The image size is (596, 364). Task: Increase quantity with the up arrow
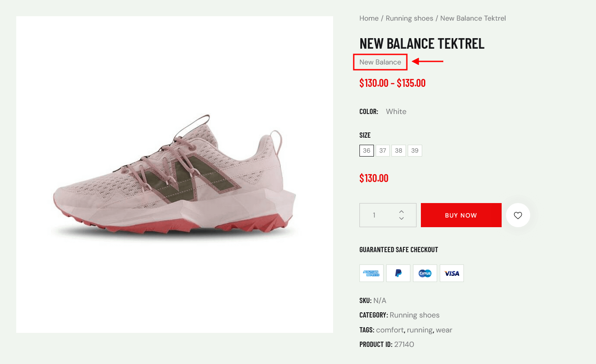pos(401,211)
